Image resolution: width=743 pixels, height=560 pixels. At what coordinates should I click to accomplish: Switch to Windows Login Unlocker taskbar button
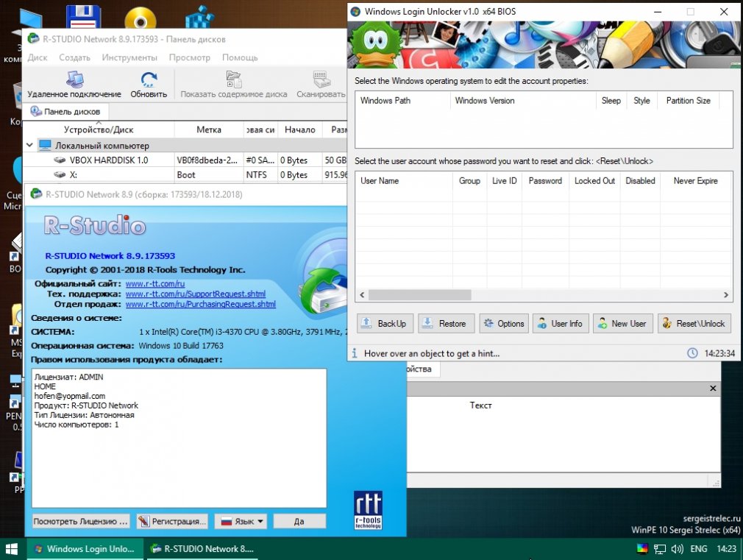(x=85, y=549)
